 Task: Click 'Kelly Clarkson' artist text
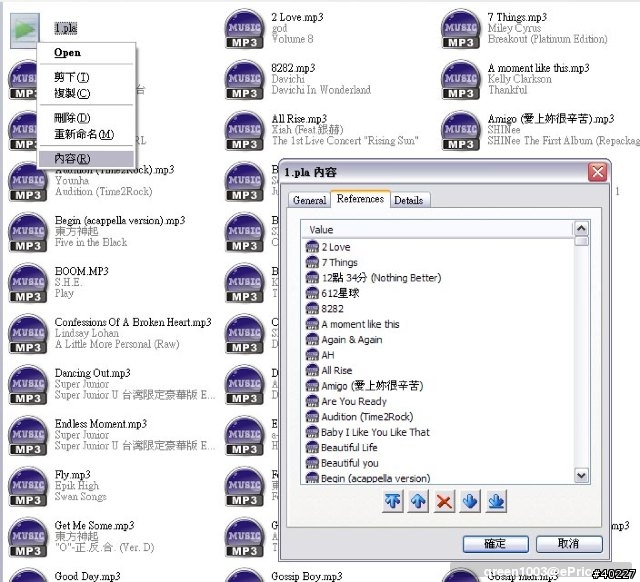(x=519, y=79)
